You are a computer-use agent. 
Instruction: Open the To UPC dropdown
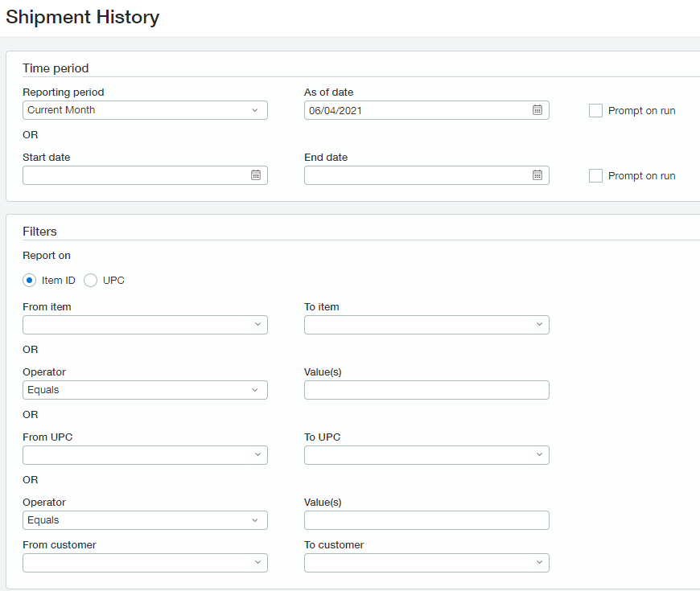426,455
